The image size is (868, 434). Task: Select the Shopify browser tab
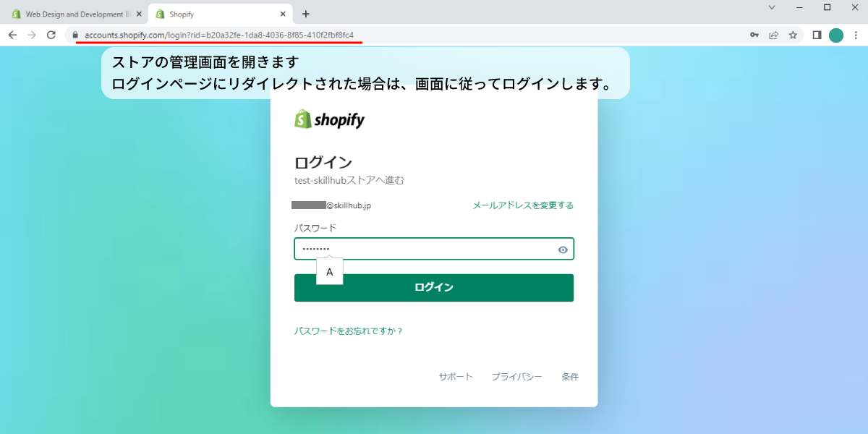click(221, 14)
